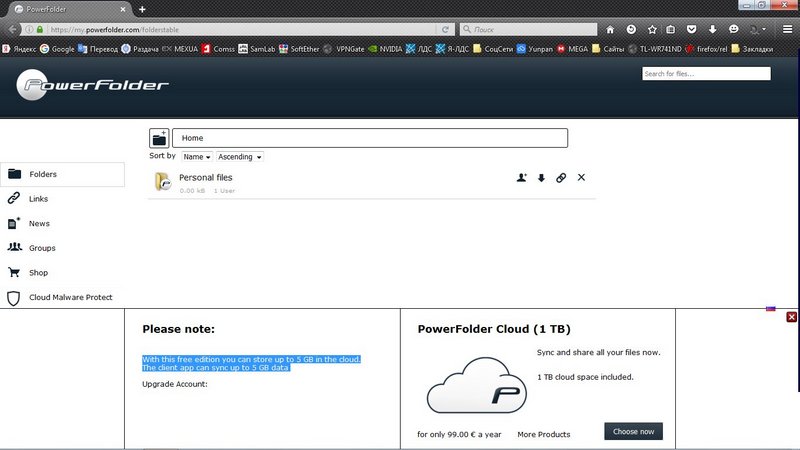Open the Google bookmark
The height and width of the screenshot is (450, 800).
pos(57,49)
